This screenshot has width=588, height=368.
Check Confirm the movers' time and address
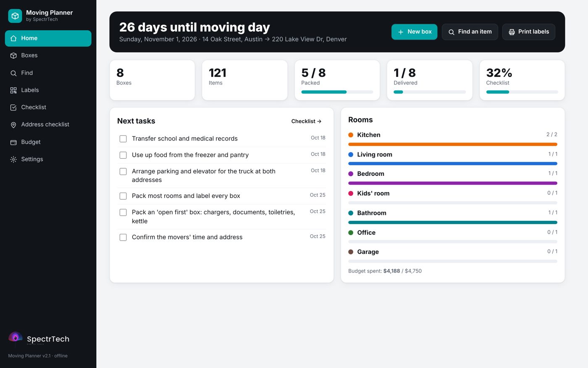coord(123,237)
